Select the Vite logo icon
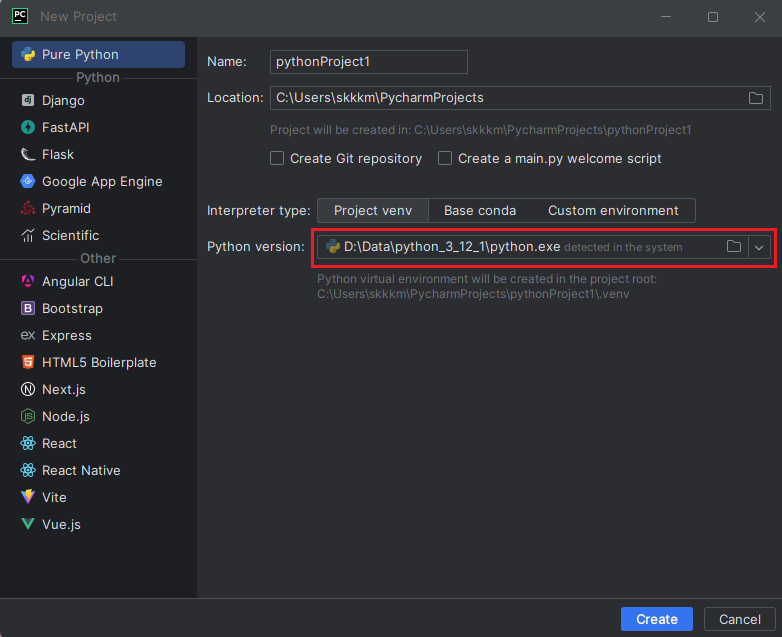The width and height of the screenshot is (782, 637). [x=28, y=497]
